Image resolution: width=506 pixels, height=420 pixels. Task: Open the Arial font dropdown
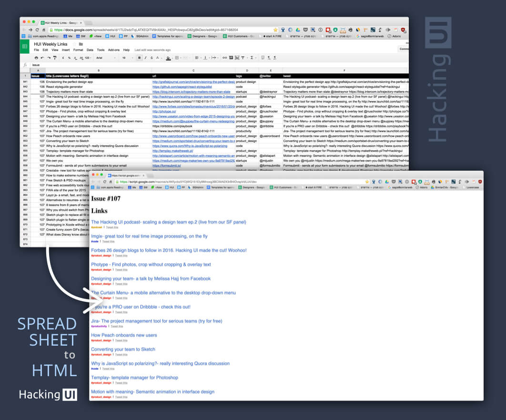click(x=106, y=58)
